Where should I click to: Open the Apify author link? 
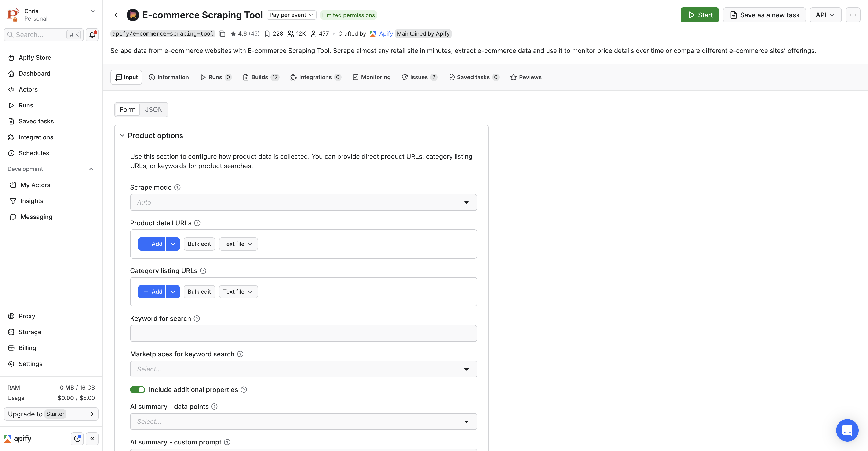386,34
